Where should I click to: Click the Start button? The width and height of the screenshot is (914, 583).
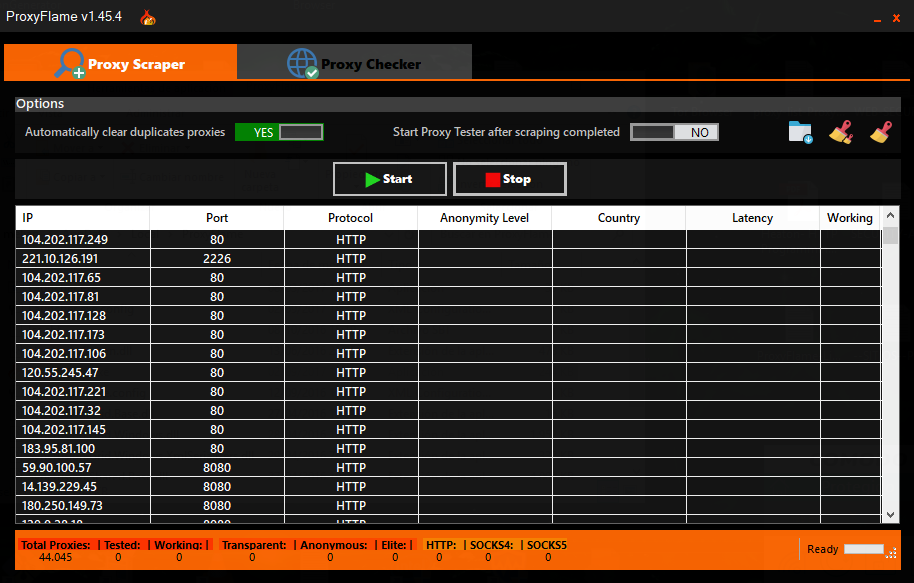(x=390, y=179)
